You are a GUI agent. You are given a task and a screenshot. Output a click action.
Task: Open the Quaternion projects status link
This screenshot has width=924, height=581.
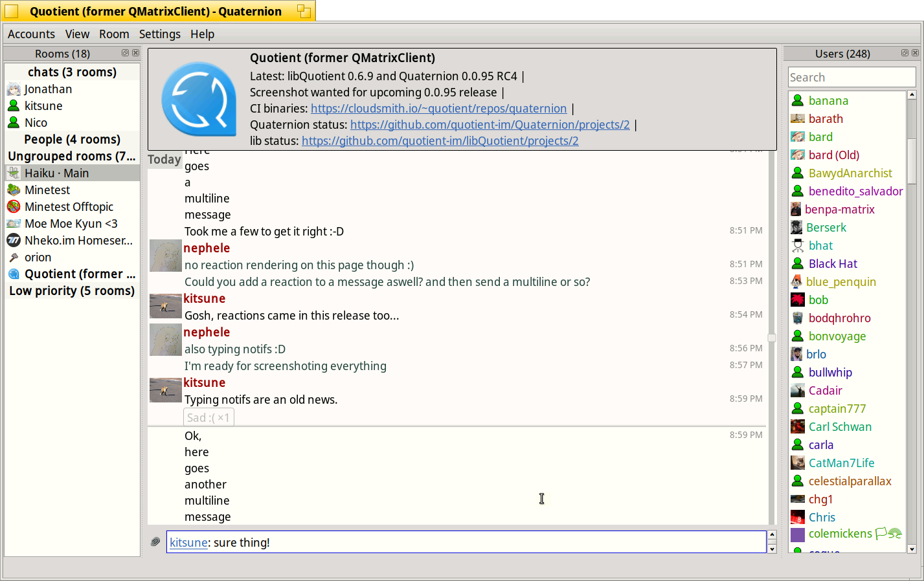click(490, 125)
